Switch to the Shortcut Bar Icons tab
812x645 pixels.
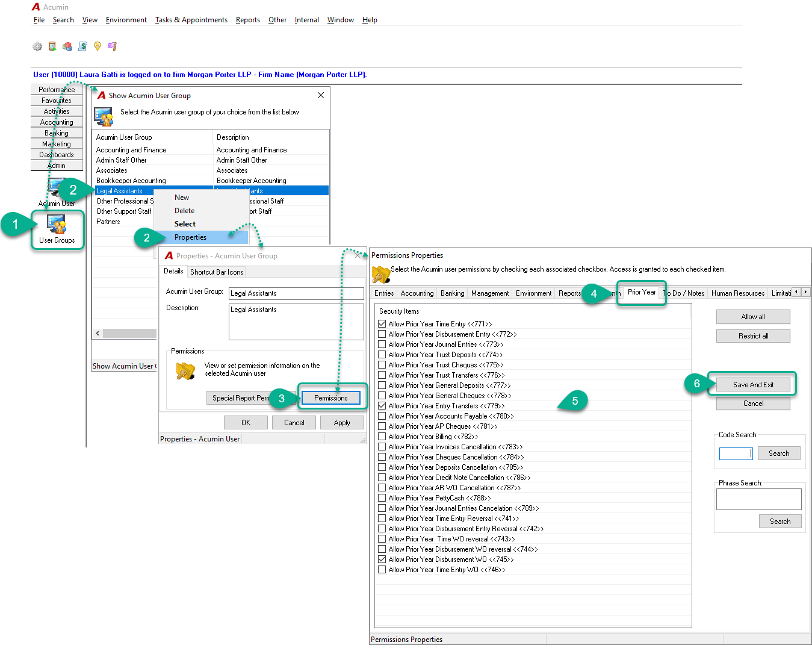tap(217, 272)
